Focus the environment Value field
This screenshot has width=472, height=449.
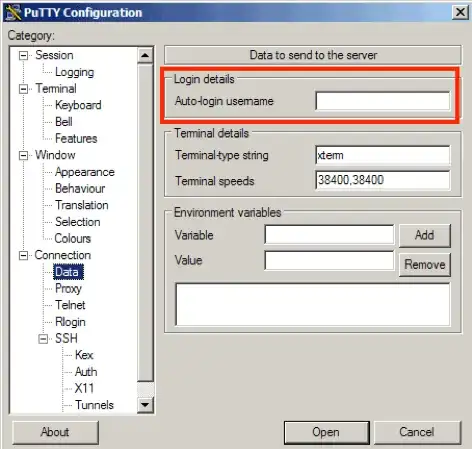(329, 260)
